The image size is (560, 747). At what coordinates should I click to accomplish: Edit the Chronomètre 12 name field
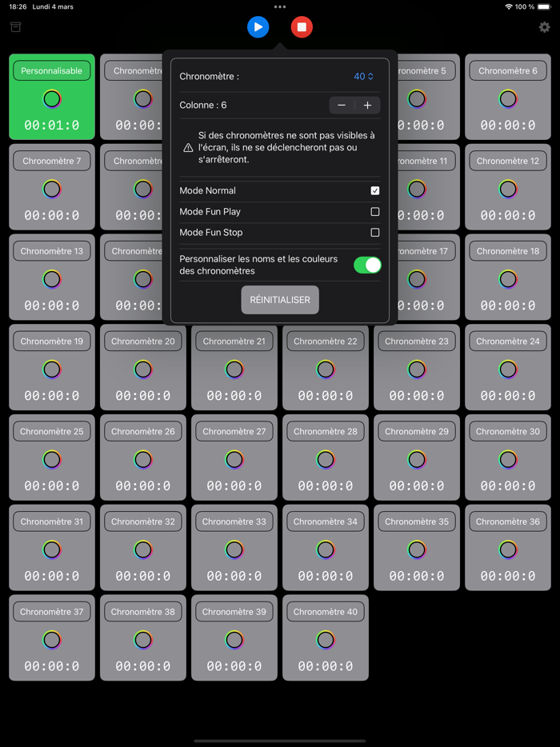pos(508,161)
